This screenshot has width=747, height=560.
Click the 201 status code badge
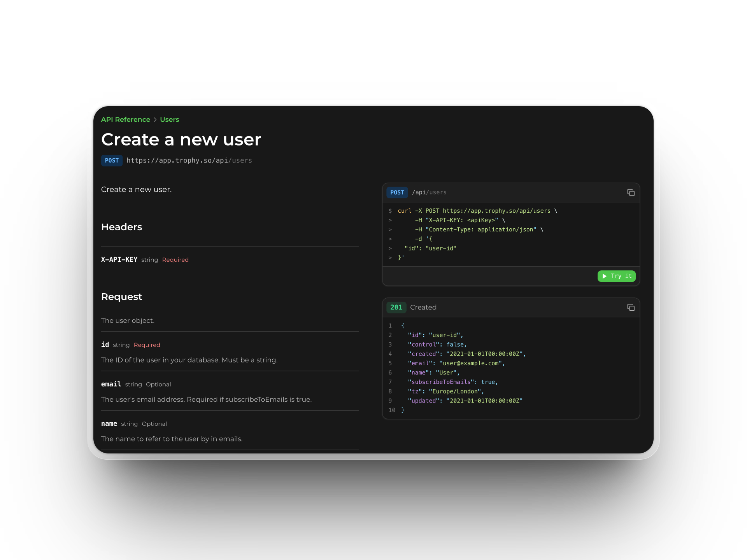[396, 307]
